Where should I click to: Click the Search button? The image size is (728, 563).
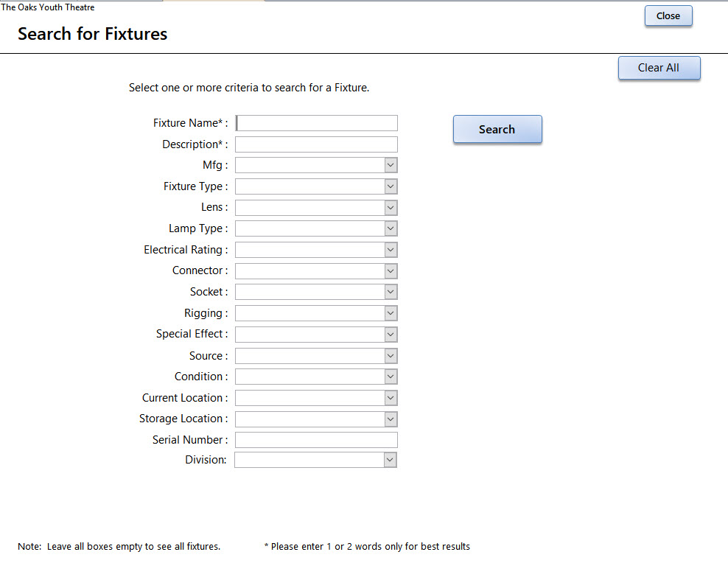[497, 129]
